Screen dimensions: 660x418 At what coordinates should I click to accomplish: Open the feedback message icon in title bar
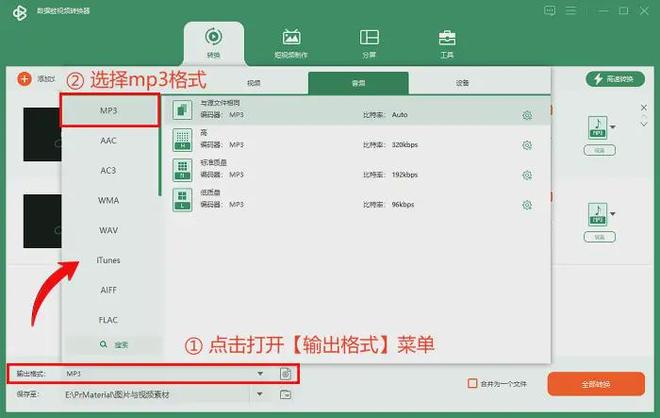(549, 11)
